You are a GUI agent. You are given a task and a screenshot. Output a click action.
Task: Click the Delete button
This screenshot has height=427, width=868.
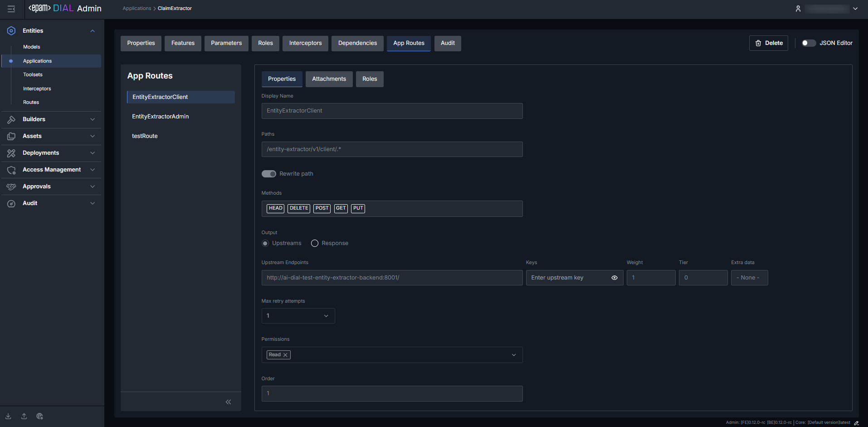click(x=769, y=43)
